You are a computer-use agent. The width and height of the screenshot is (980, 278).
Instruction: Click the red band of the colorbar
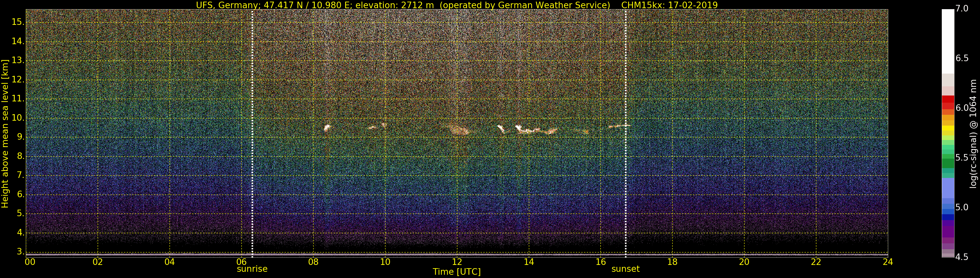(948, 102)
